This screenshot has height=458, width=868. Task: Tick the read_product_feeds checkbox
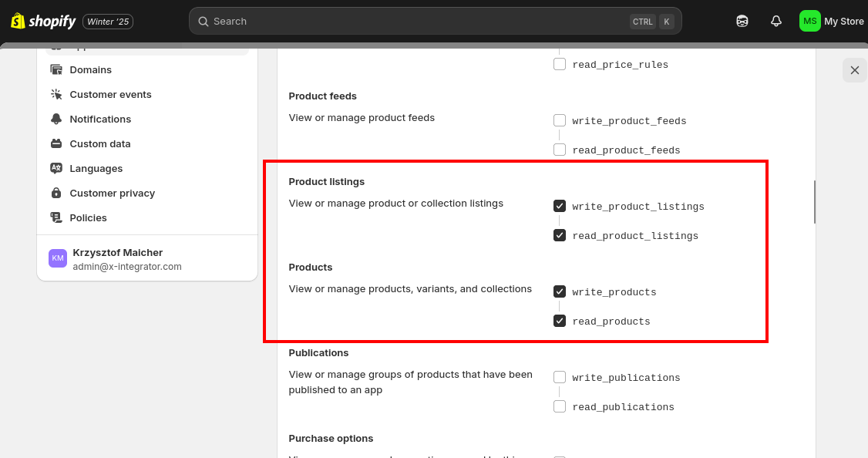click(x=560, y=150)
